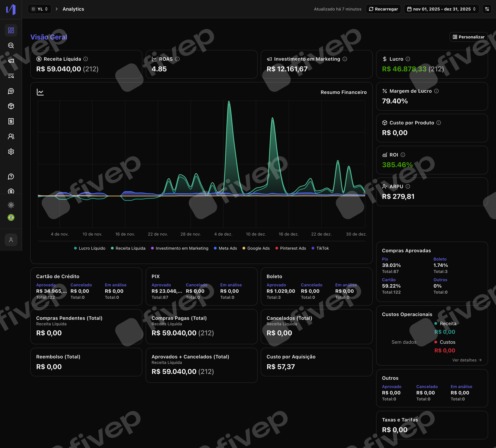Screen dimensions: 496x448
Task: Click Sem dados placeholder in Custos Operacionais
Action: coord(404,342)
